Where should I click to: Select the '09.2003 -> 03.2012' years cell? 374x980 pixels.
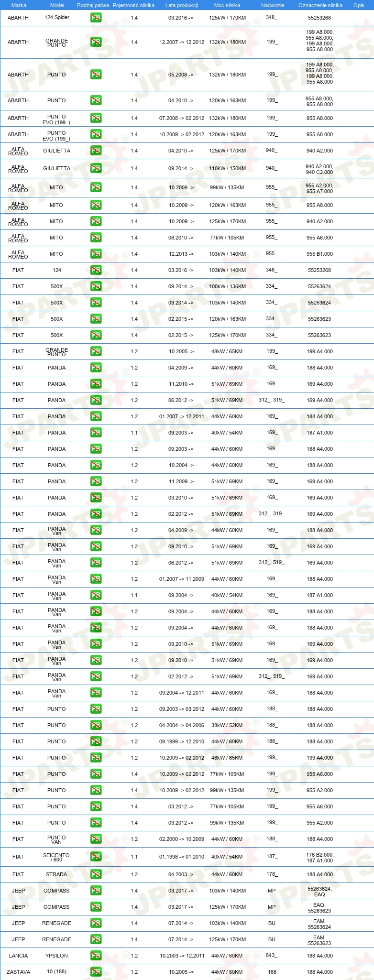(182, 709)
